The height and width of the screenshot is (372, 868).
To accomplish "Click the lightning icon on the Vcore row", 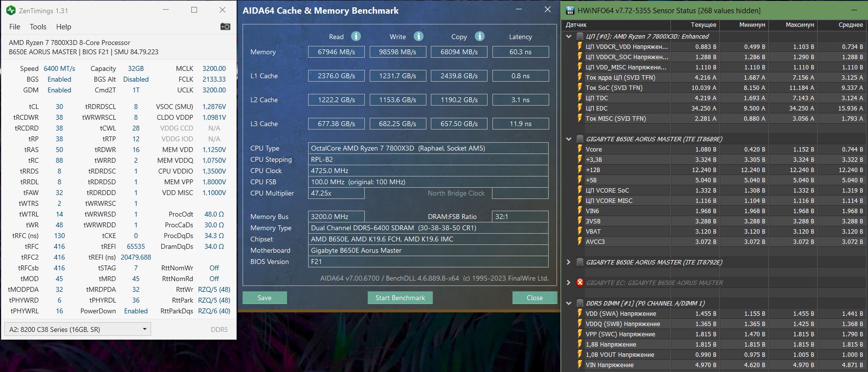I will click(x=580, y=149).
